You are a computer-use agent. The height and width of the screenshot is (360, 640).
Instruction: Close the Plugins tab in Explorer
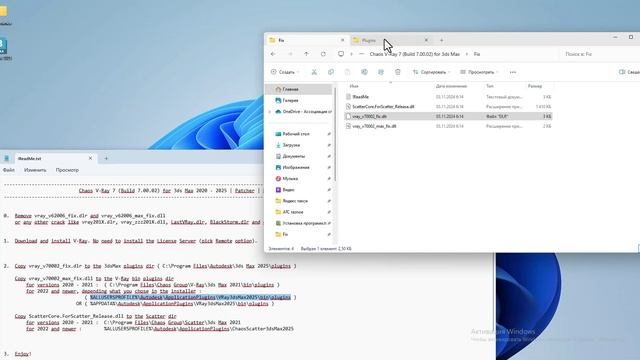pos(426,40)
